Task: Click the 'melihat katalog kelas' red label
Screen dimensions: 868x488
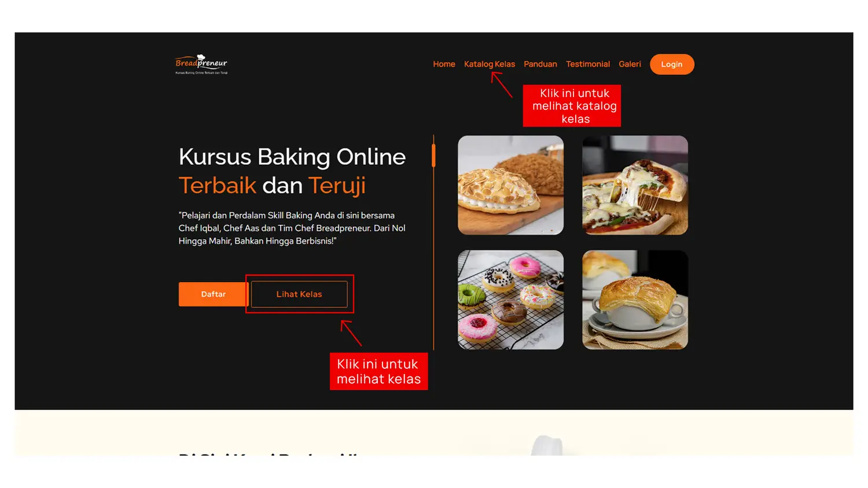Action: click(572, 106)
